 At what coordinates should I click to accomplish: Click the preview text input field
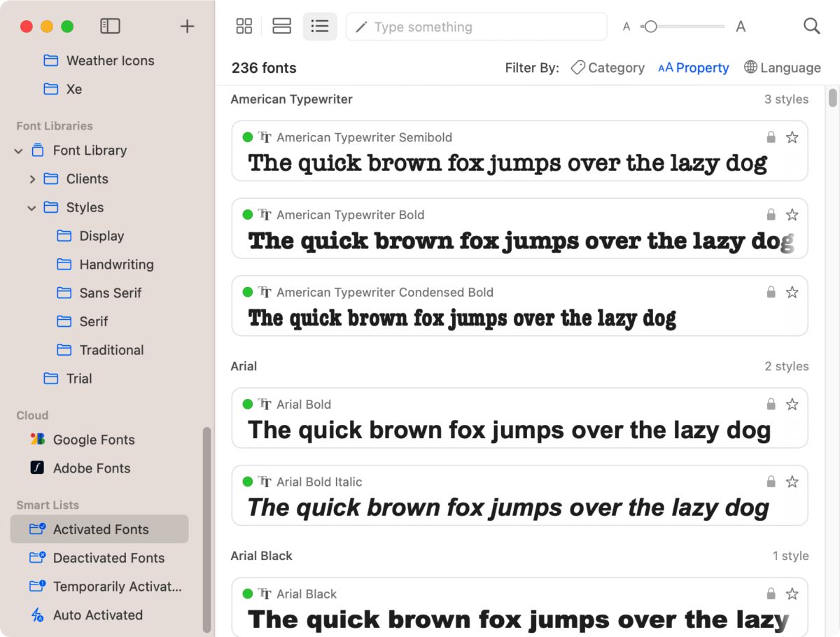pos(477,27)
